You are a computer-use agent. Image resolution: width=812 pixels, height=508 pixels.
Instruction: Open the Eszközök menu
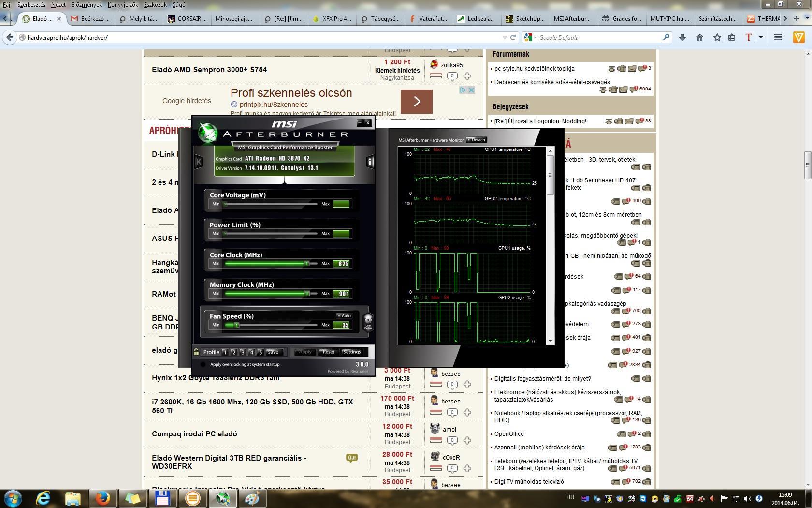pos(155,5)
